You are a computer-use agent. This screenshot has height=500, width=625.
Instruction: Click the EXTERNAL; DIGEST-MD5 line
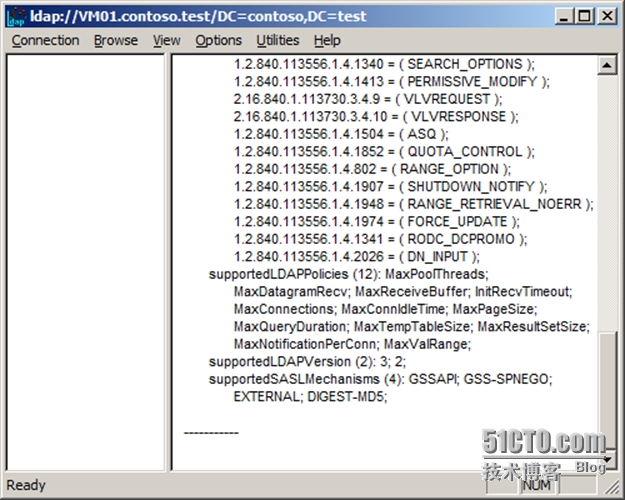coord(311,397)
